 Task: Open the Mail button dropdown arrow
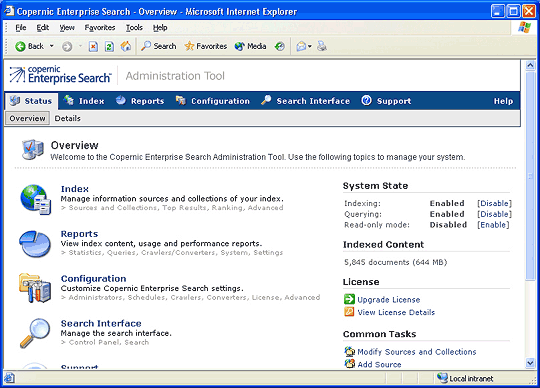click(310, 46)
